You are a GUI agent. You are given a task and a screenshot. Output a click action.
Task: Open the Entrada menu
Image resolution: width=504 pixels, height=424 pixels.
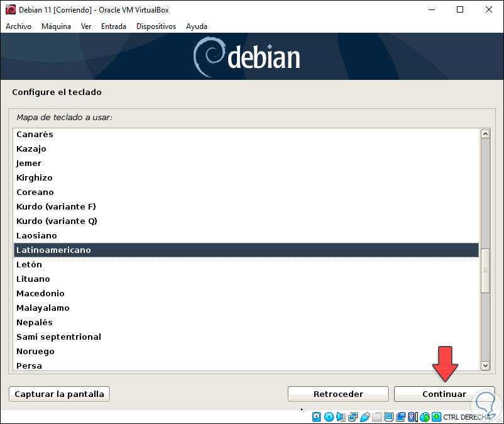click(114, 26)
